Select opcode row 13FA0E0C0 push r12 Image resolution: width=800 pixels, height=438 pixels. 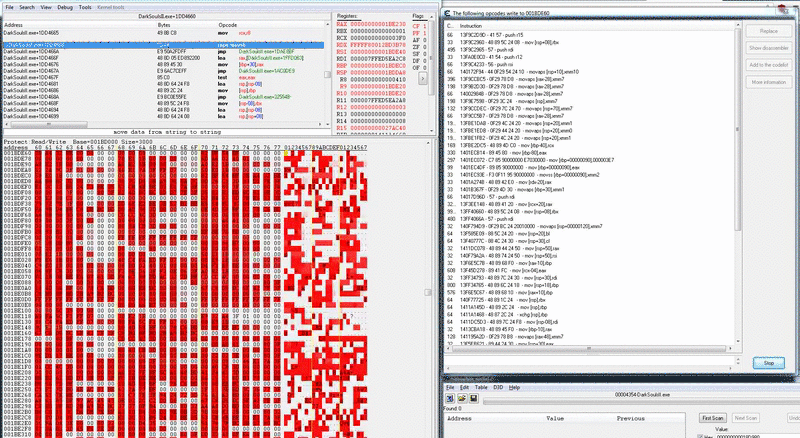(589, 57)
